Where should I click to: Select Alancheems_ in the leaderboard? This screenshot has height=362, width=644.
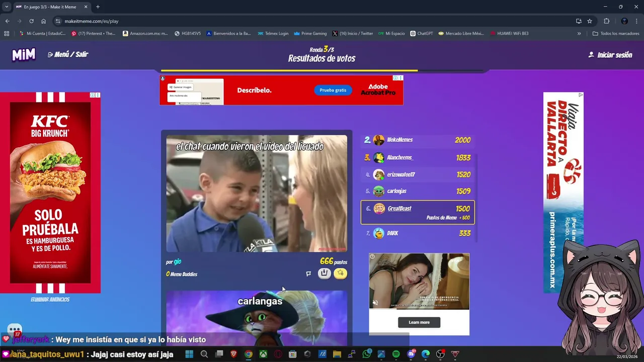coord(417,157)
